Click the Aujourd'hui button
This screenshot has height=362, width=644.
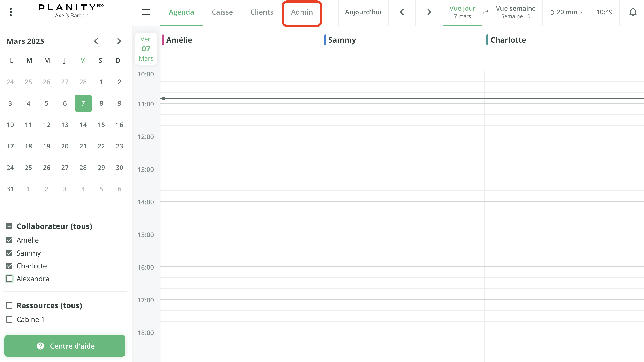click(x=363, y=12)
